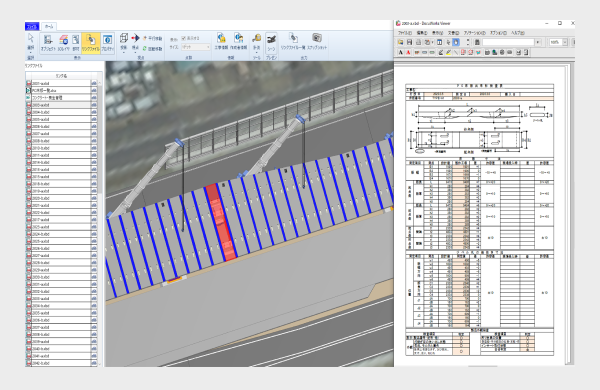Open the サイズ combo box in ribbon
This screenshot has width=600, height=390.
click(x=196, y=47)
